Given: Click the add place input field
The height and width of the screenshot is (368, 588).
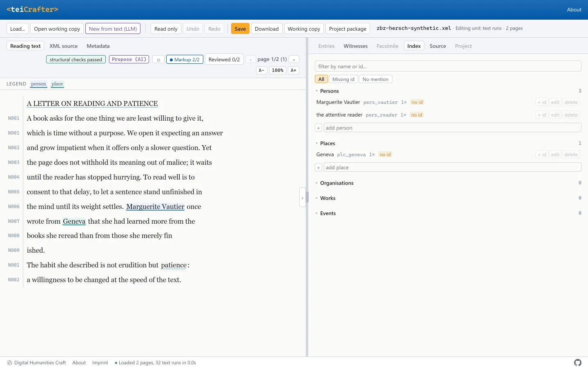Looking at the screenshot, I should coord(452,168).
